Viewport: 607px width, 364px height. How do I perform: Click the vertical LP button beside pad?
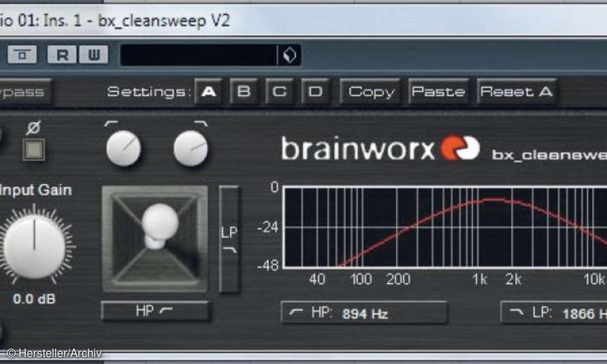tap(230, 239)
